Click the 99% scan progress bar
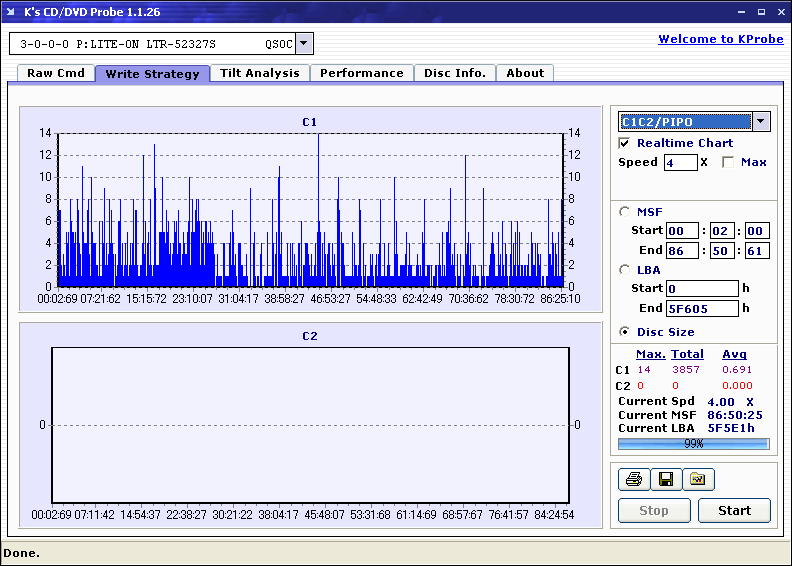The width and height of the screenshot is (792, 566). coord(693,443)
